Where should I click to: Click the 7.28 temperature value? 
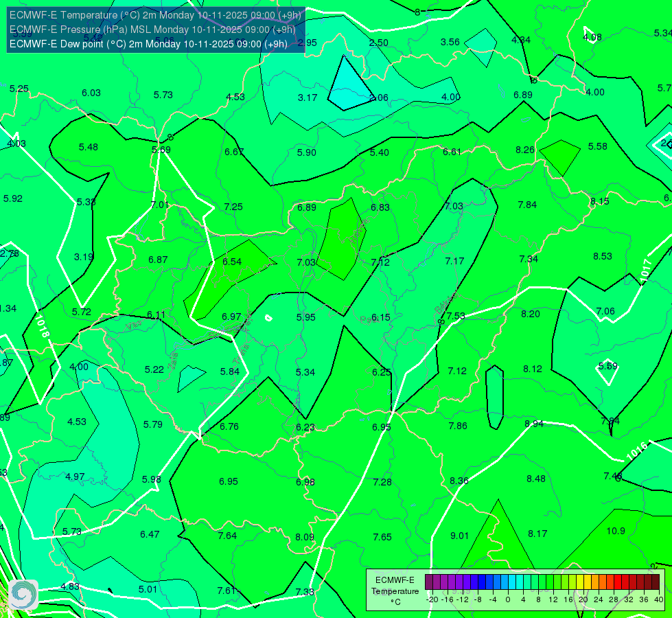click(x=382, y=483)
